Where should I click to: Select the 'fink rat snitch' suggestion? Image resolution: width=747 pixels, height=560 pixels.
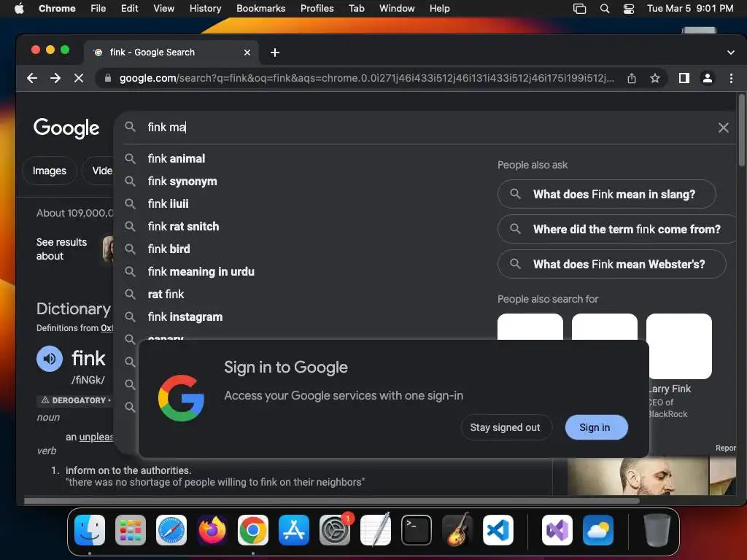(x=183, y=227)
